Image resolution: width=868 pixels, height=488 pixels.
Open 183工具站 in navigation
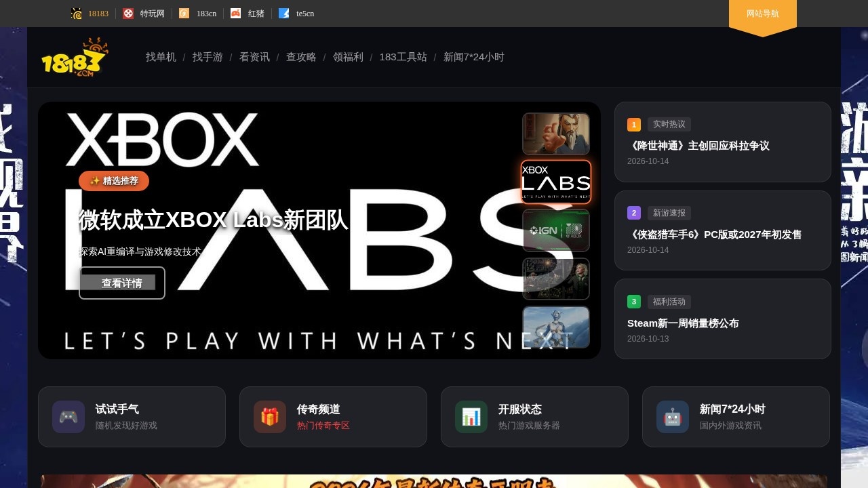[403, 57]
